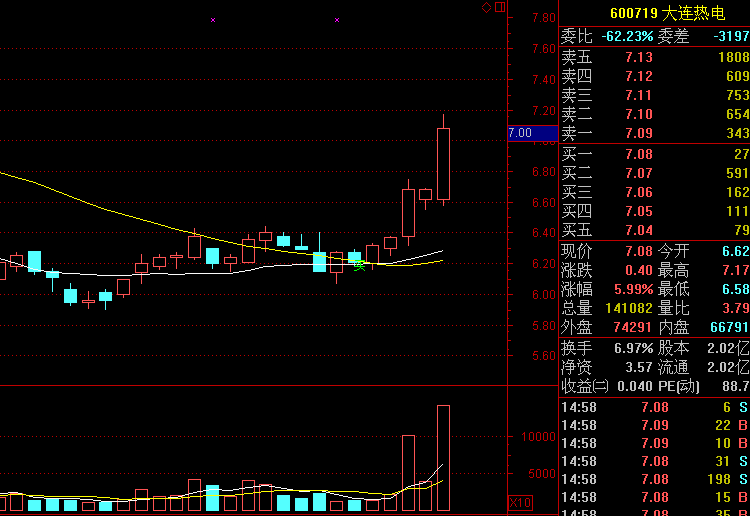
Task: Click the 今开 open price 6.62
Action: click(736, 251)
